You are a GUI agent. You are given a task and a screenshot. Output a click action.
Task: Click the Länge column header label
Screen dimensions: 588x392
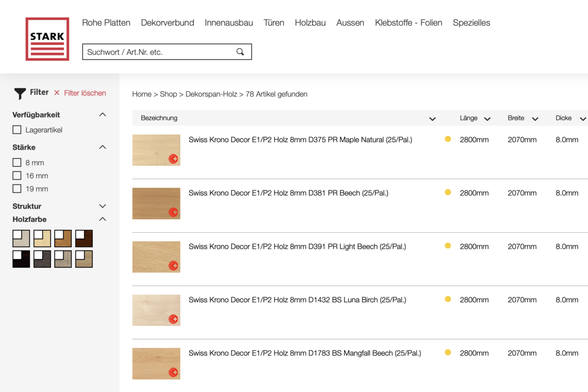click(x=469, y=118)
